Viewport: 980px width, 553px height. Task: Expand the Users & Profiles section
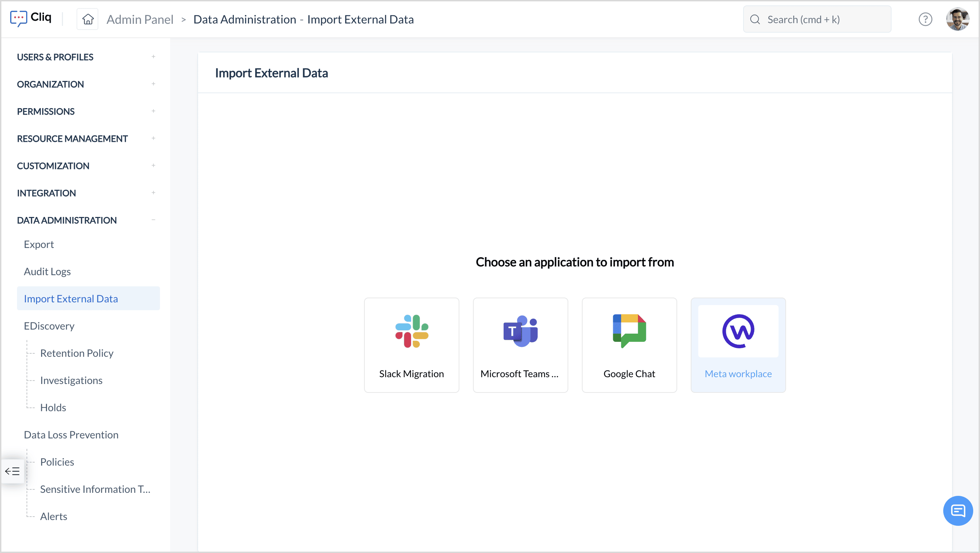click(153, 57)
